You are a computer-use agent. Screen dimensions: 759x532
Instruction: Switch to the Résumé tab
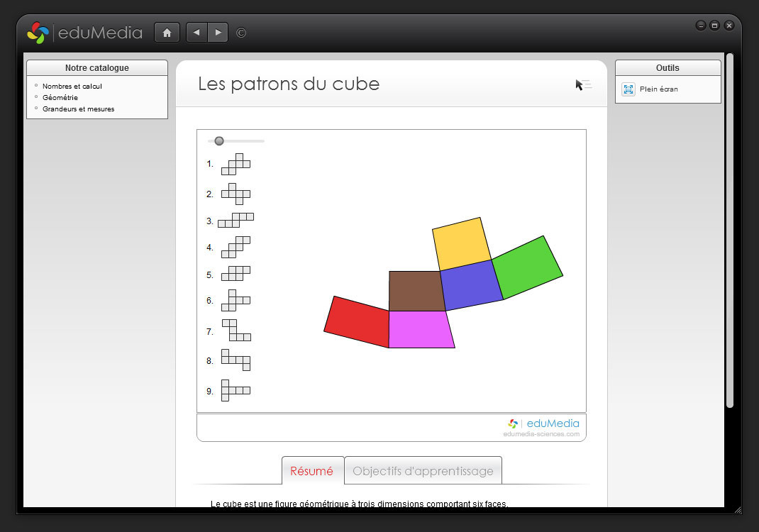pyautogui.click(x=312, y=471)
